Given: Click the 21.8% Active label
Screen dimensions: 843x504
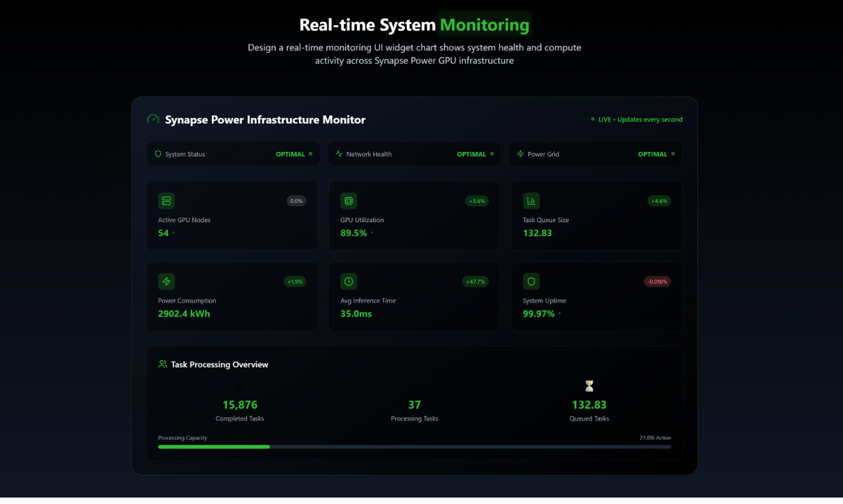Looking at the screenshot, I should [x=655, y=438].
